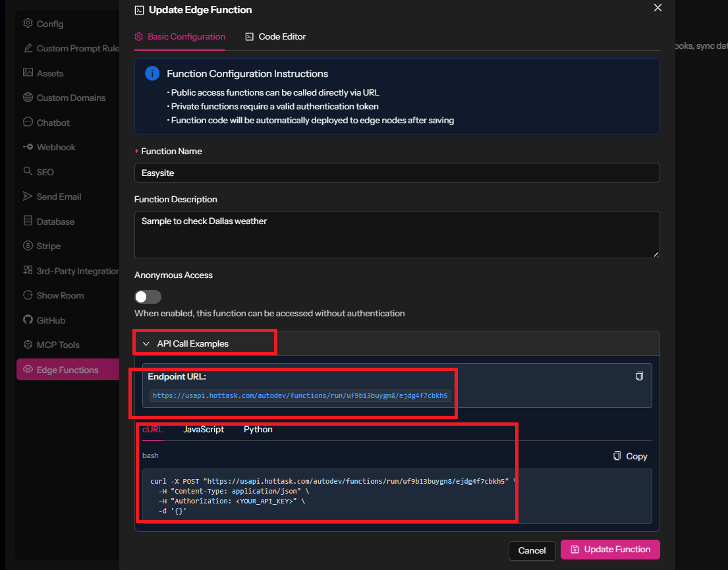This screenshot has width=728, height=570.
Task: Click the Stripe dollar icon
Action: 28,246
